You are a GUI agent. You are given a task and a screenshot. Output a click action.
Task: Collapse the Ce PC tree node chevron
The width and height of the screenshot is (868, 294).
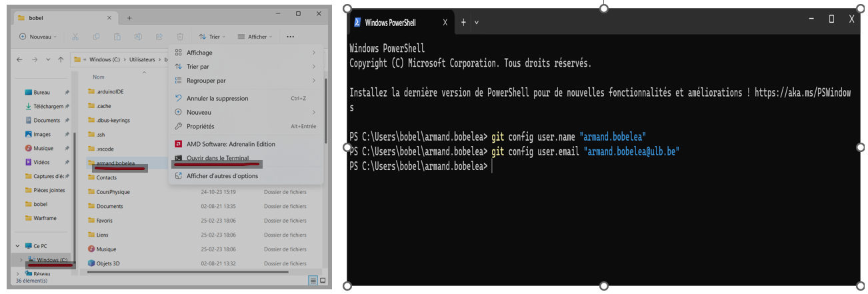pos(17,246)
